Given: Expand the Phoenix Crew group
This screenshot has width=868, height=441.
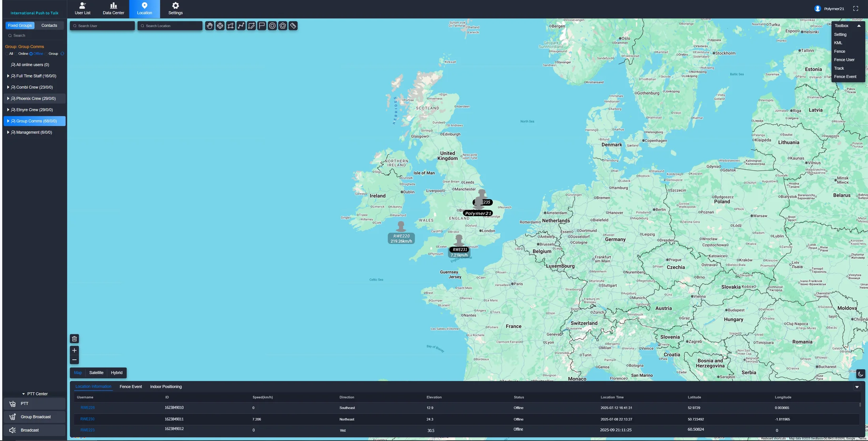Looking at the screenshot, I should [8, 99].
